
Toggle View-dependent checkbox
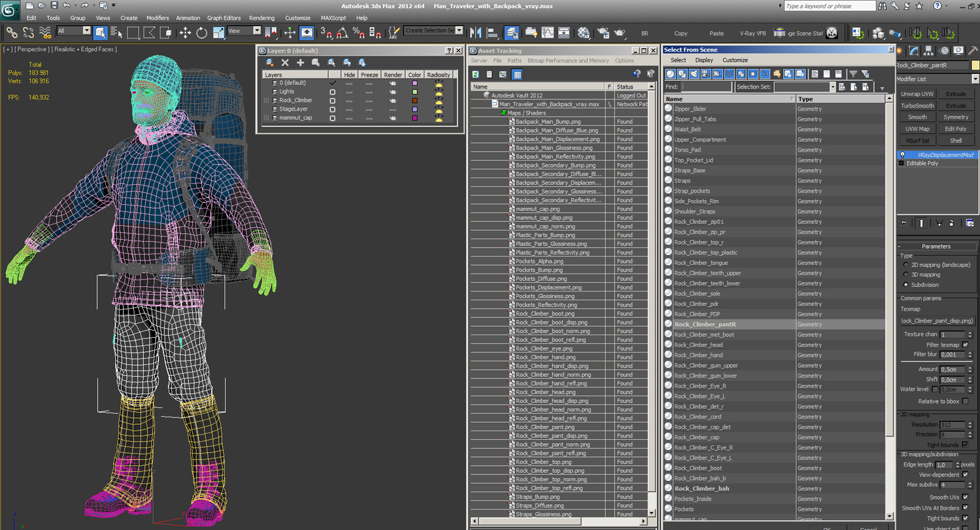(965, 475)
